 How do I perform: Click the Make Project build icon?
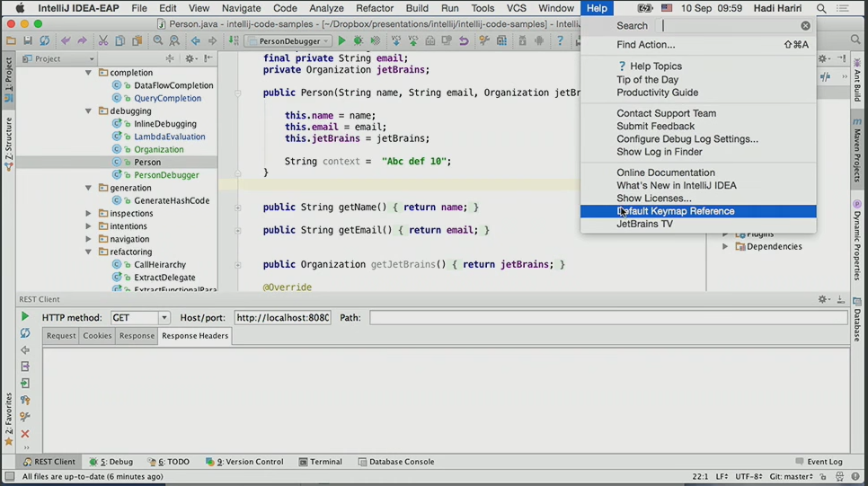click(x=234, y=41)
